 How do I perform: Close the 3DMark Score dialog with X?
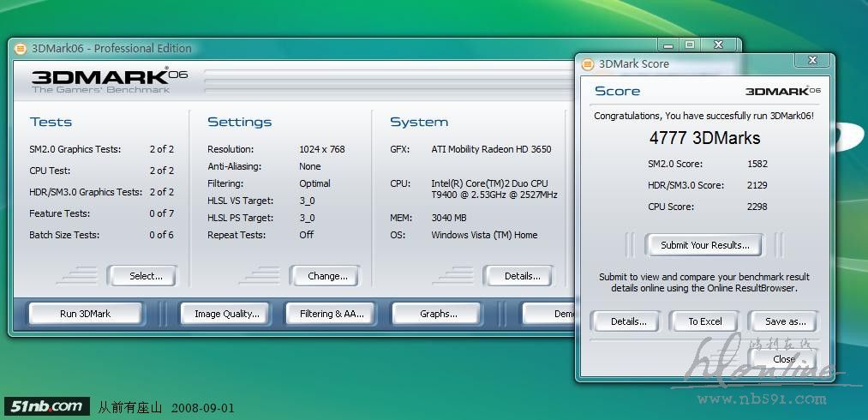point(811,60)
